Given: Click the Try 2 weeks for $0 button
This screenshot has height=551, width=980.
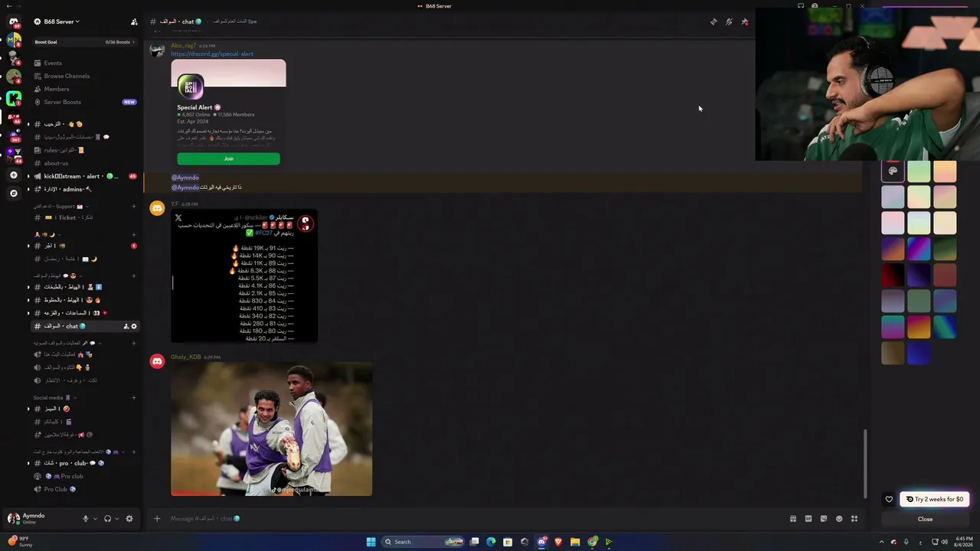Looking at the screenshot, I should [935, 499].
